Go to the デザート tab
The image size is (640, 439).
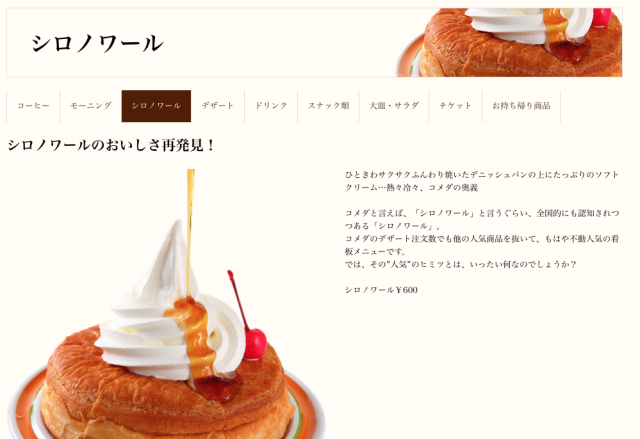click(218, 106)
